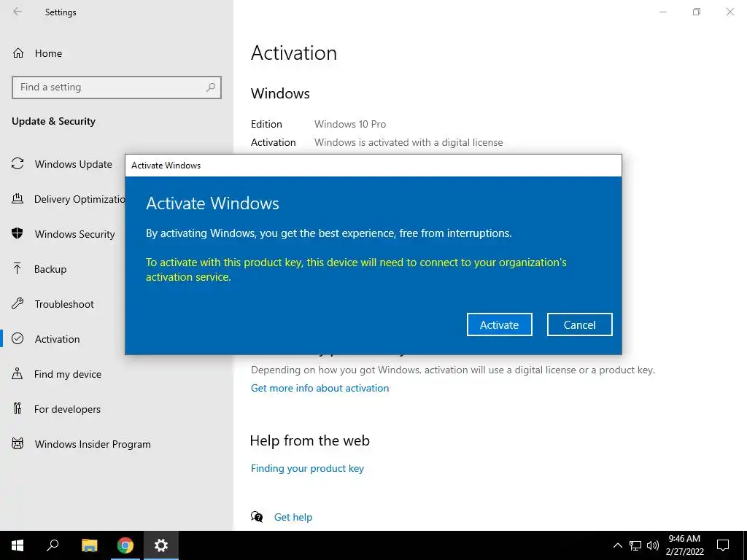Open Get more info about activation link
Image resolution: width=747 pixels, height=560 pixels.
tap(320, 388)
